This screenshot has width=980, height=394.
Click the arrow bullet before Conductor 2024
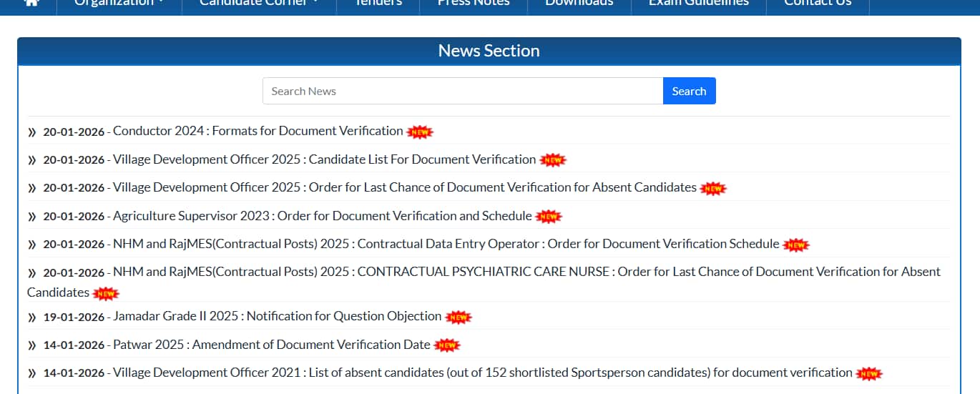pos(32,132)
